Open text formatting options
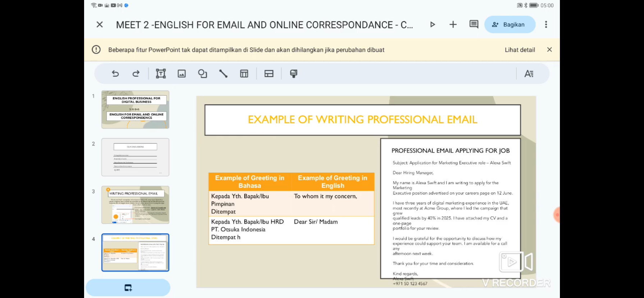The image size is (644, 298). pyautogui.click(x=529, y=74)
